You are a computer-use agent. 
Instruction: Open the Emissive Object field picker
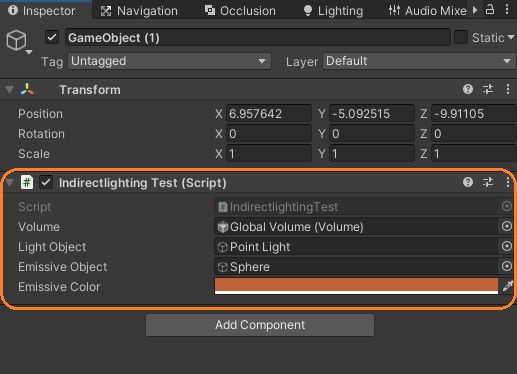coord(507,266)
